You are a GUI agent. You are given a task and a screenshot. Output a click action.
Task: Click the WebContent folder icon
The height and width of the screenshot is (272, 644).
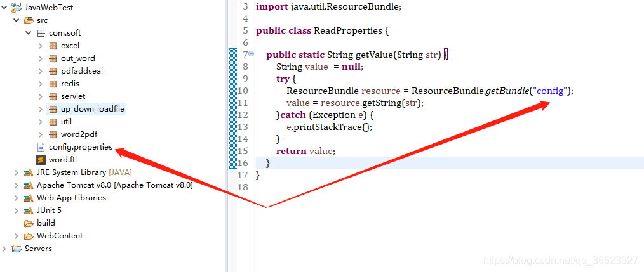pos(29,236)
